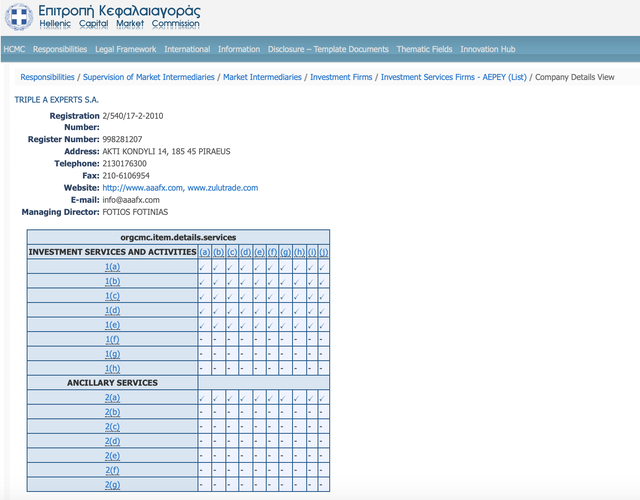Click checkmark in row 2(a), column (g)
Image resolution: width=640 pixels, height=500 pixels.
(x=283, y=399)
